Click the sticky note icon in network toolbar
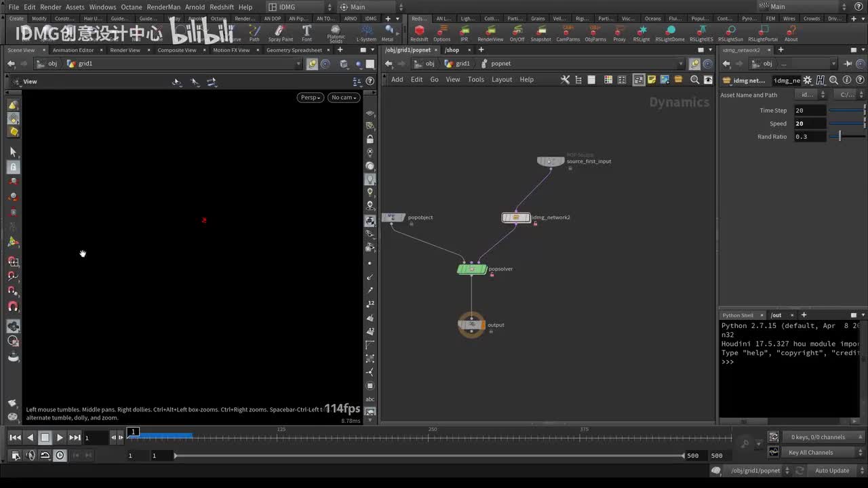The width and height of the screenshot is (868, 488). click(652, 80)
